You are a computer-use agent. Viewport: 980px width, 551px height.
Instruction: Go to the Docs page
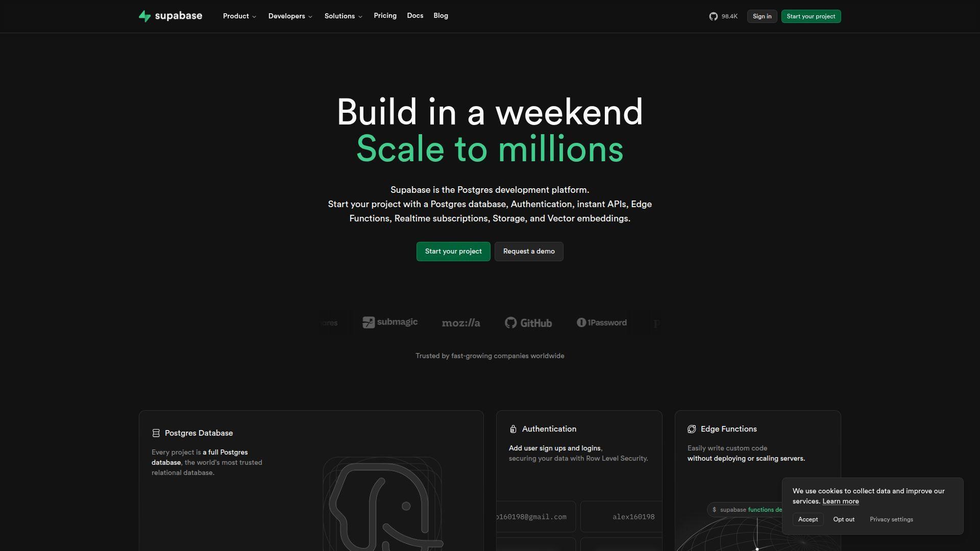(415, 16)
